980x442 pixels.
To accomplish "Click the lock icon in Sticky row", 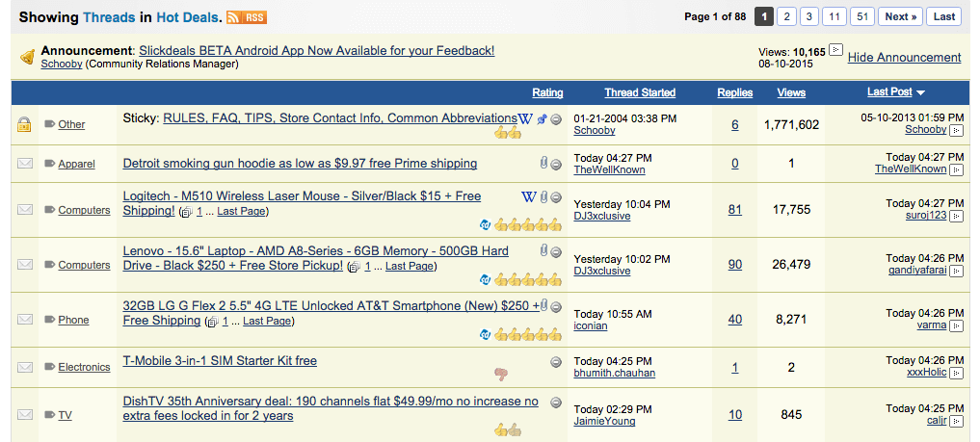I will click(x=24, y=124).
